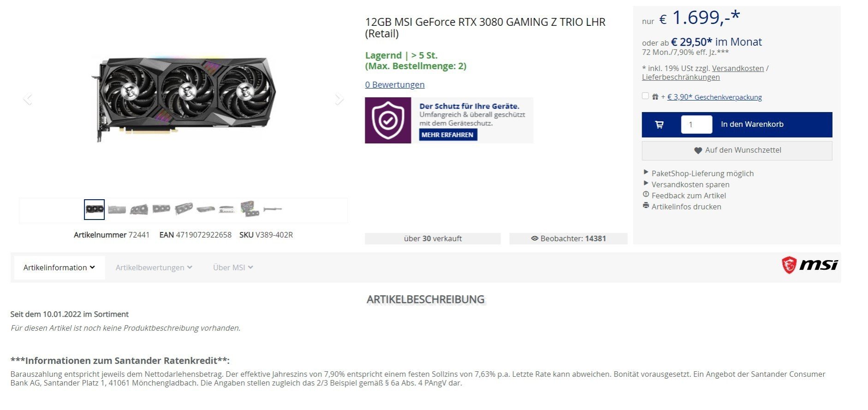
Task: Open the Lieferbeschränkungen link
Action: point(681,77)
